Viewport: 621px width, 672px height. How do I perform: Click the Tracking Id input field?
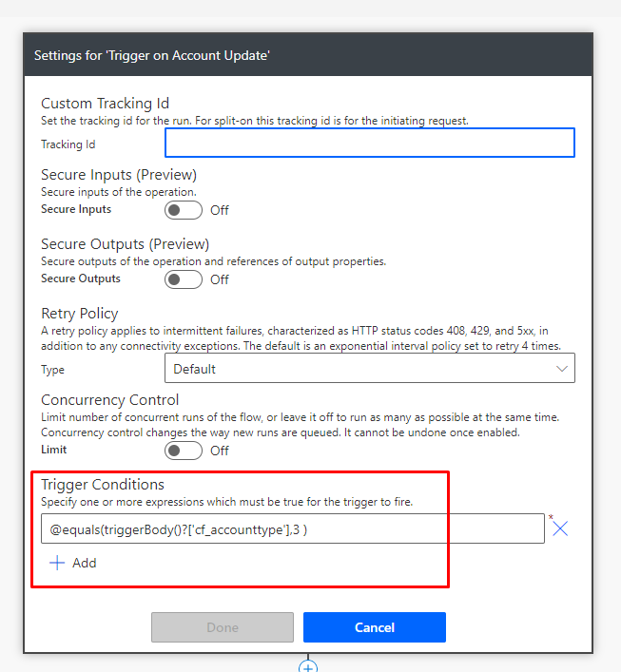[370, 143]
